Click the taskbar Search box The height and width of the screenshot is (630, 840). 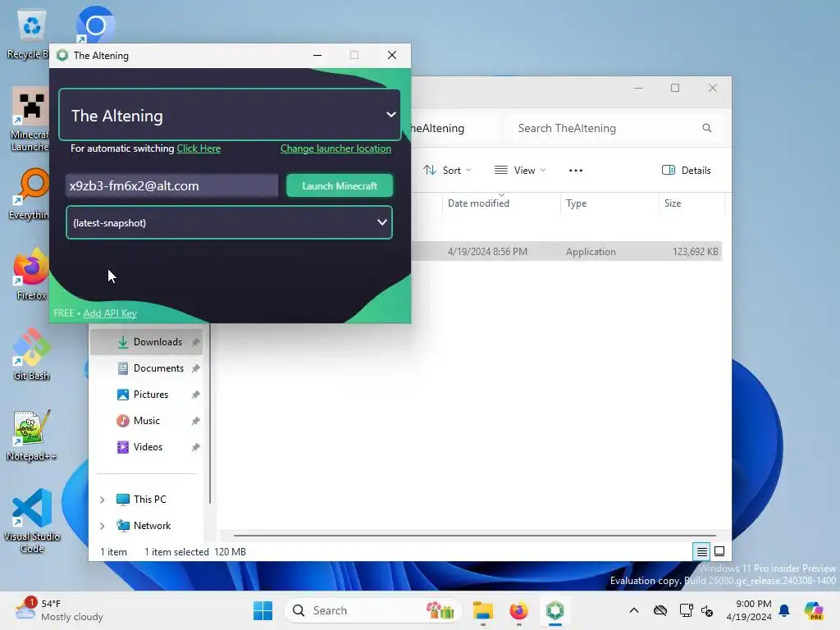click(373, 610)
